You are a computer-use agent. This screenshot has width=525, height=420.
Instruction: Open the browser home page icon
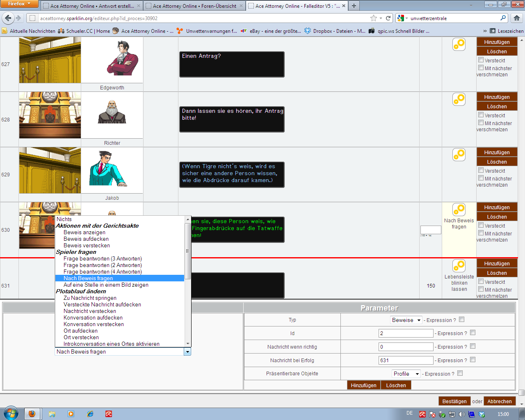pos(517,18)
